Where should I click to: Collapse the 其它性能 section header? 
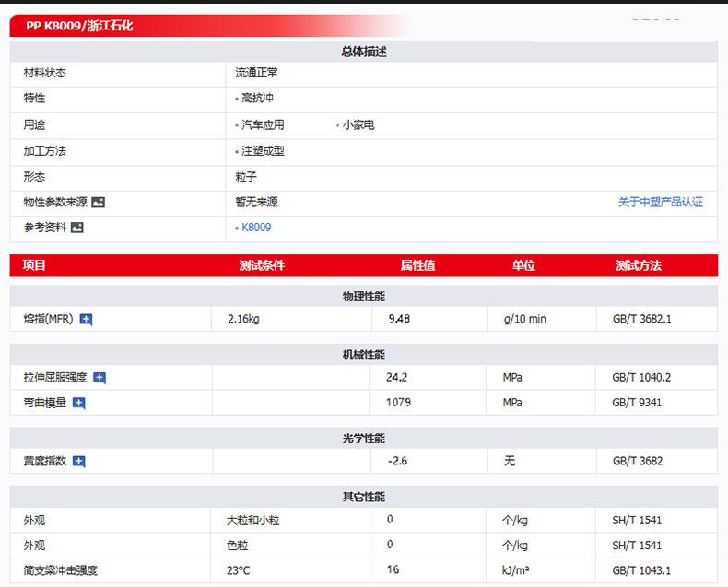coord(363,497)
